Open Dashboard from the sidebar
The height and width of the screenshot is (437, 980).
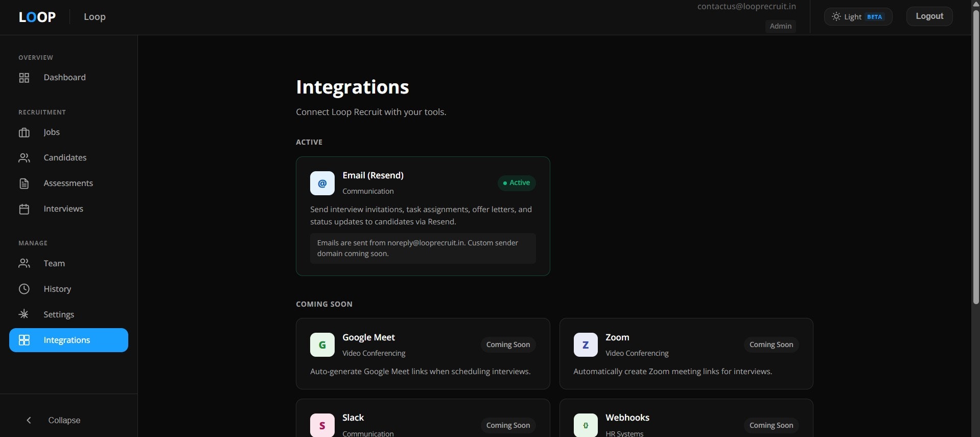(68, 78)
